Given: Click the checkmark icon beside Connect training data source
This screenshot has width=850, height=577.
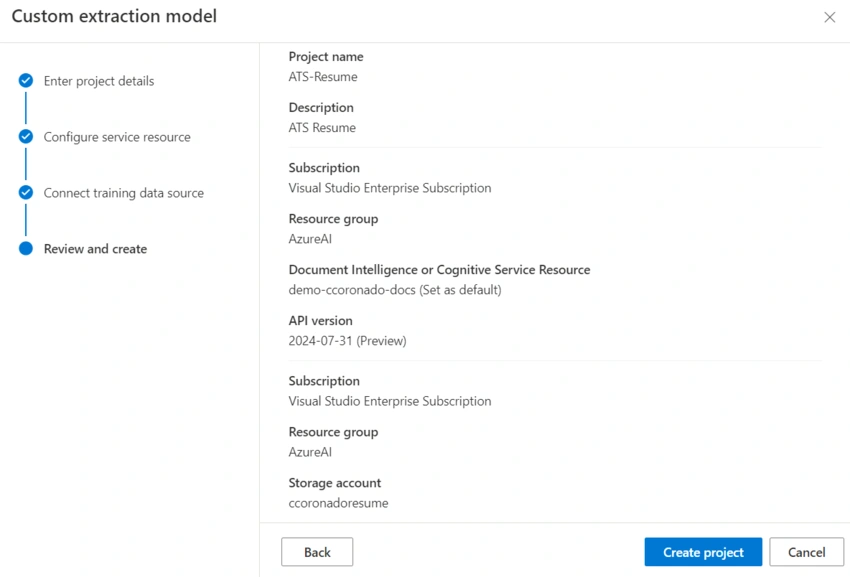Looking at the screenshot, I should [x=25, y=192].
